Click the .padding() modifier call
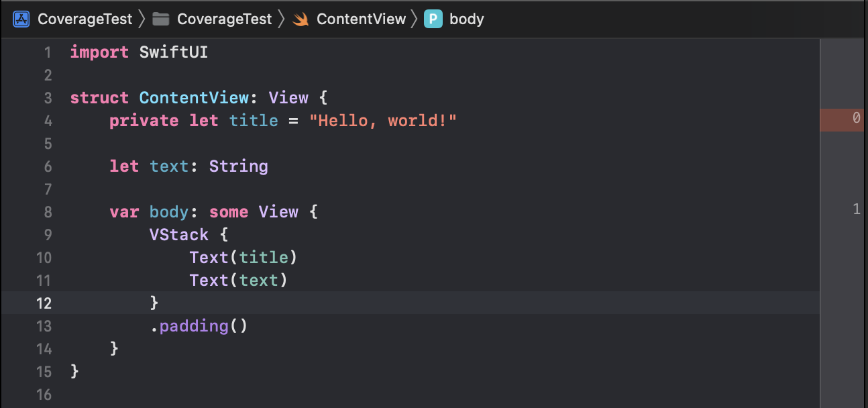 click(x=199, y=326)
